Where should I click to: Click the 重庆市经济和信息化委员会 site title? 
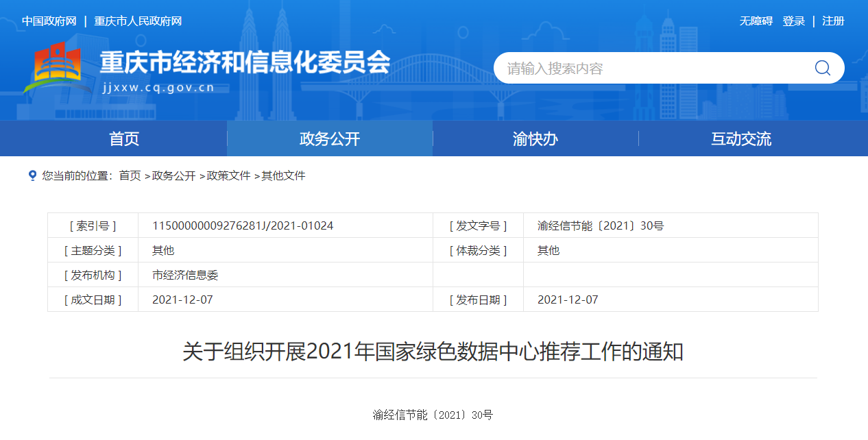coord(245,63)
